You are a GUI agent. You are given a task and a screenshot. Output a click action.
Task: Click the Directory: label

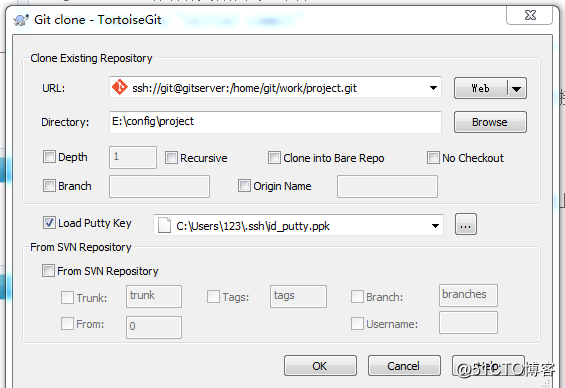click(x=65, y=122)
